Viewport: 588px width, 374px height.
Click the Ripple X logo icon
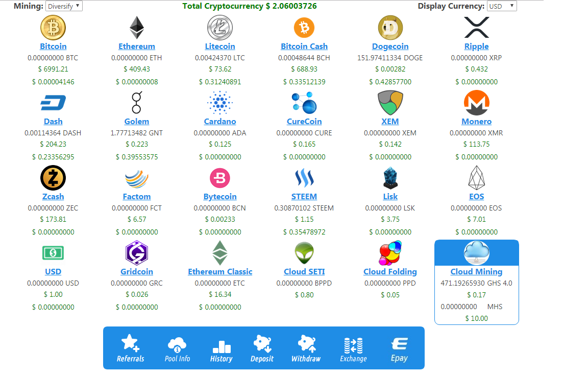(476, 28)
